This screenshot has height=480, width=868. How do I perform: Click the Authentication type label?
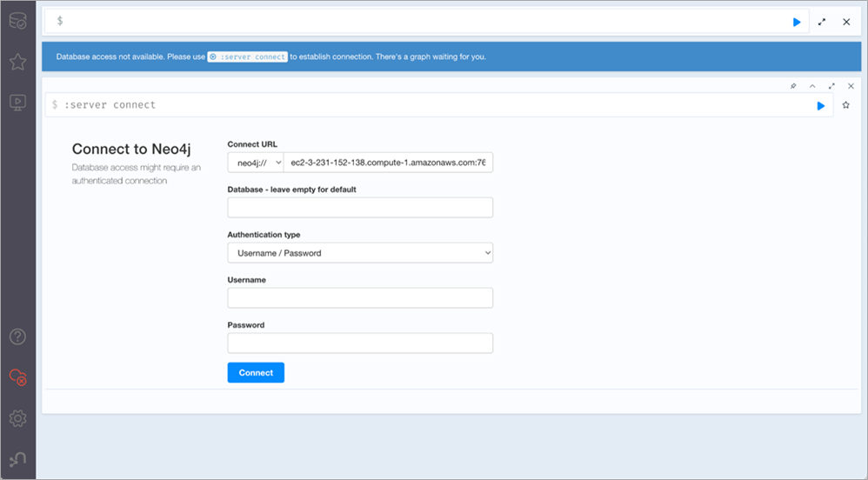click(264, 235)
